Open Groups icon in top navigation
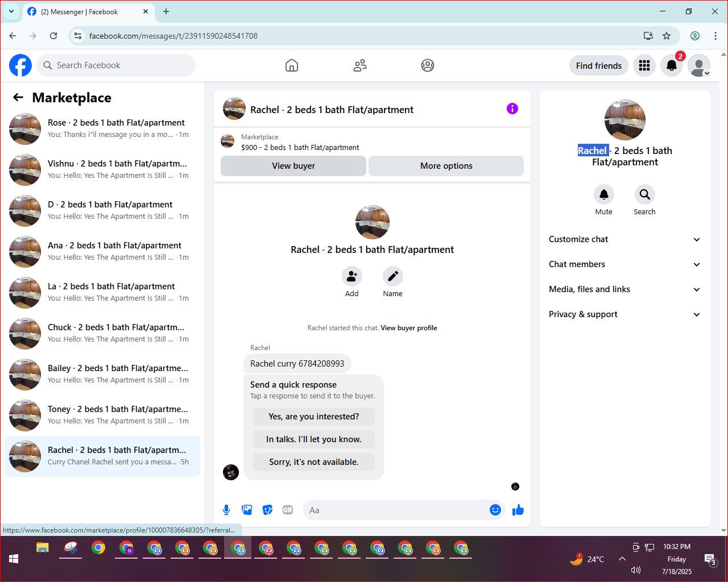This screenshot has height=582, width=728. pos(428,65)
